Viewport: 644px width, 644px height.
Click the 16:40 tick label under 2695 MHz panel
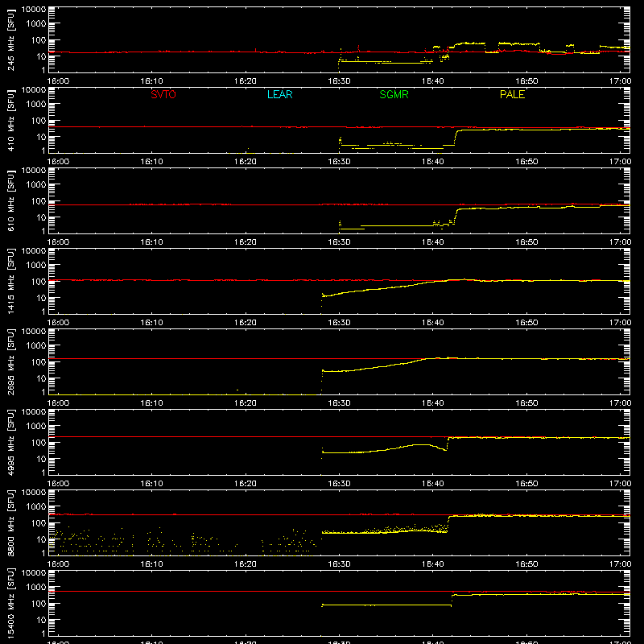coord(433,403)
